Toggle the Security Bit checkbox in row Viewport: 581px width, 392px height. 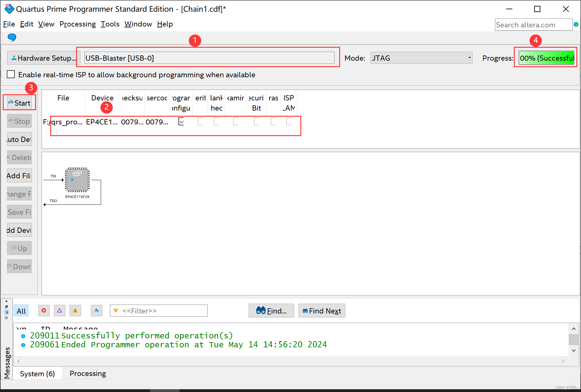[x=256, y=121]
